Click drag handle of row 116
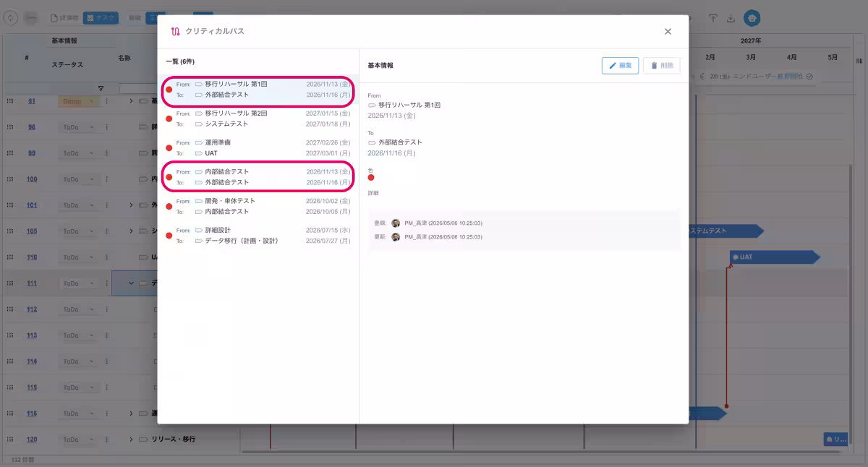The image size is (868, 467). (10, 414)
